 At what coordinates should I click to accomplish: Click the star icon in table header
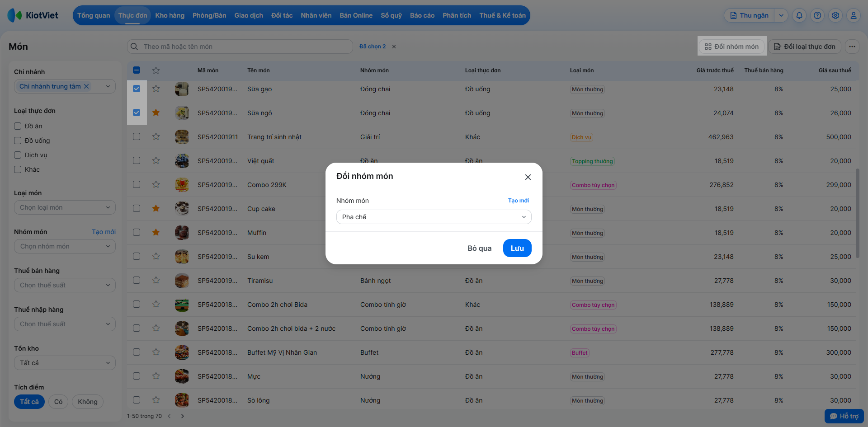(x=156, y=70)
